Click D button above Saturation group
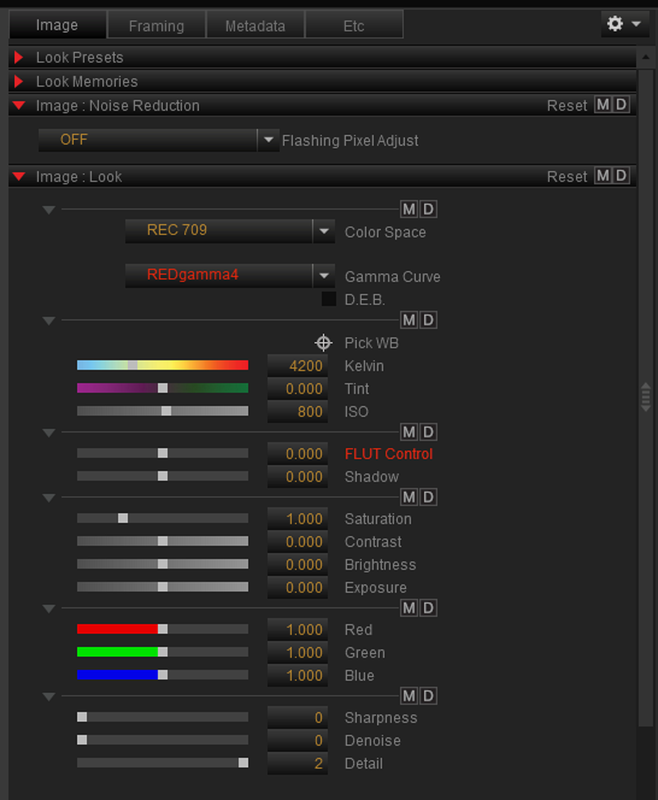 click(x=428, y=497)
